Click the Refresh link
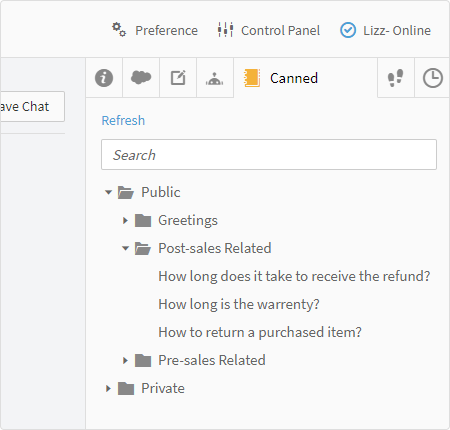The image size is (450, 430). (123, 120)
